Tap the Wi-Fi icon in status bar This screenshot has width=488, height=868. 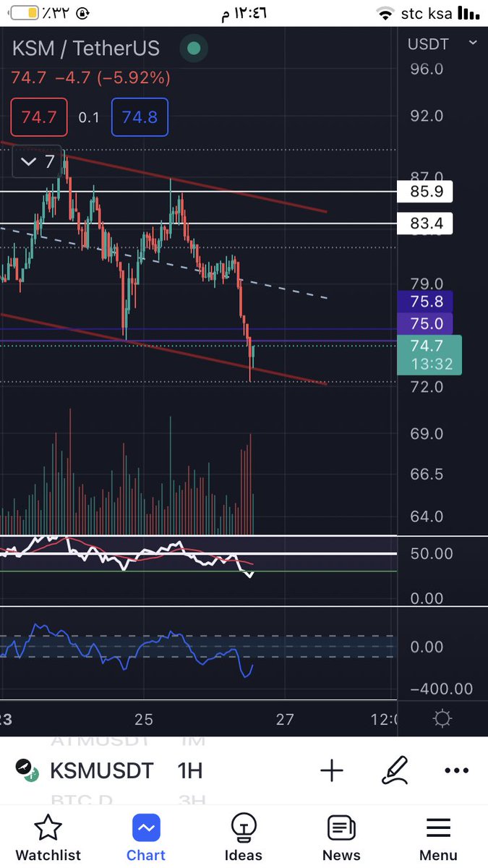click(x=385, y=14)
